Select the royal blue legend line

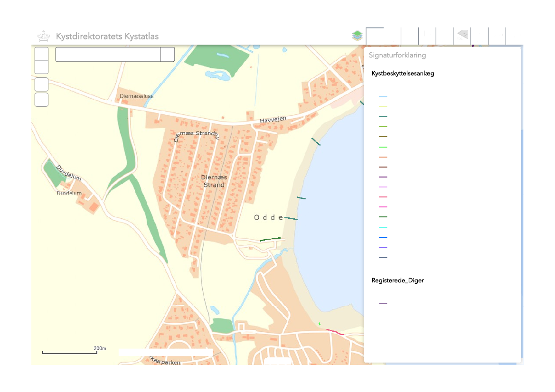pos(383,237)
